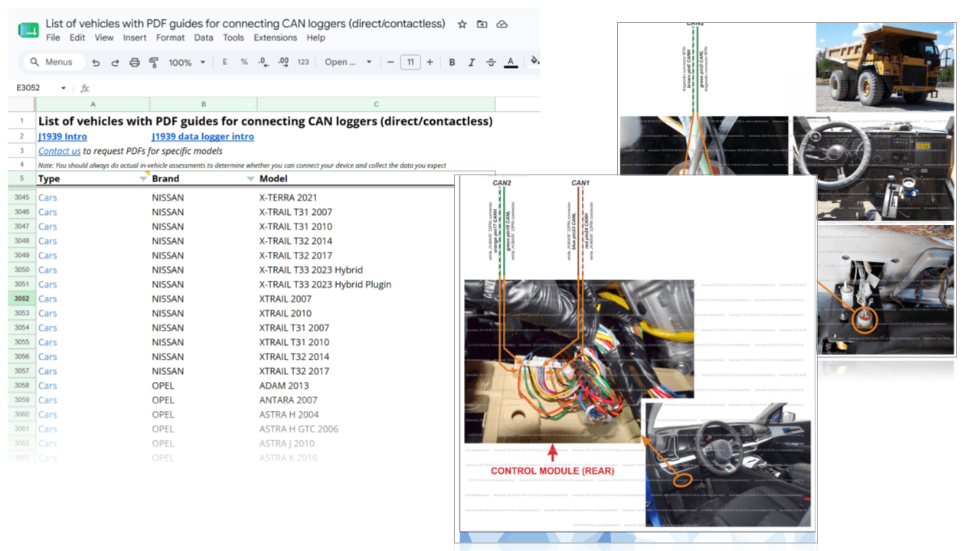Image resolution: width=980 pixels, height=551 pixels.
Task: Increase font size with plus
Action: click(x=430, y=62)
